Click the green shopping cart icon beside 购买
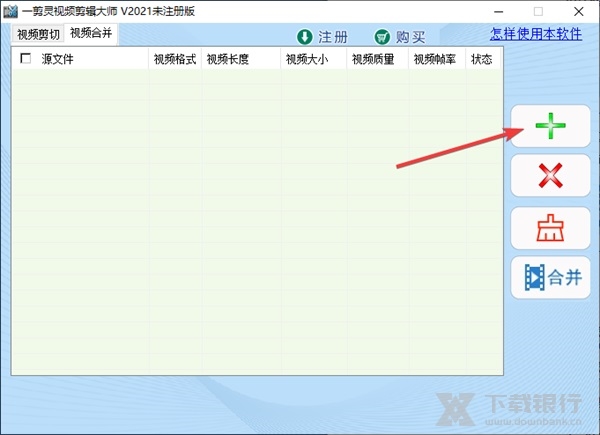Viewport: 600px width, 435px height. (382, 37)
